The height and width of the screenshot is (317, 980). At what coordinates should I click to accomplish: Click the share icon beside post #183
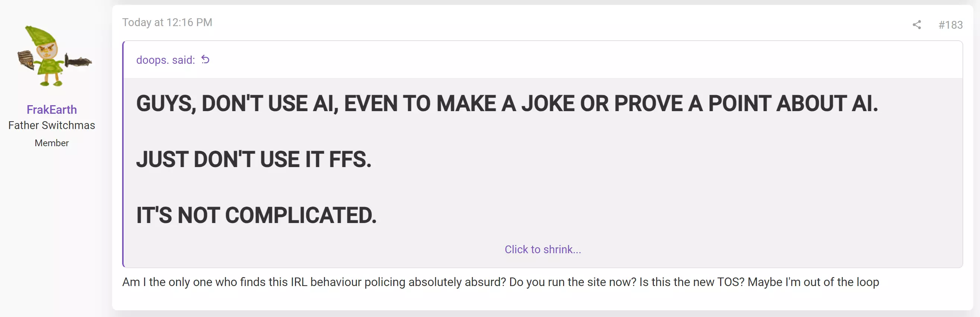[x=916, y=25]
